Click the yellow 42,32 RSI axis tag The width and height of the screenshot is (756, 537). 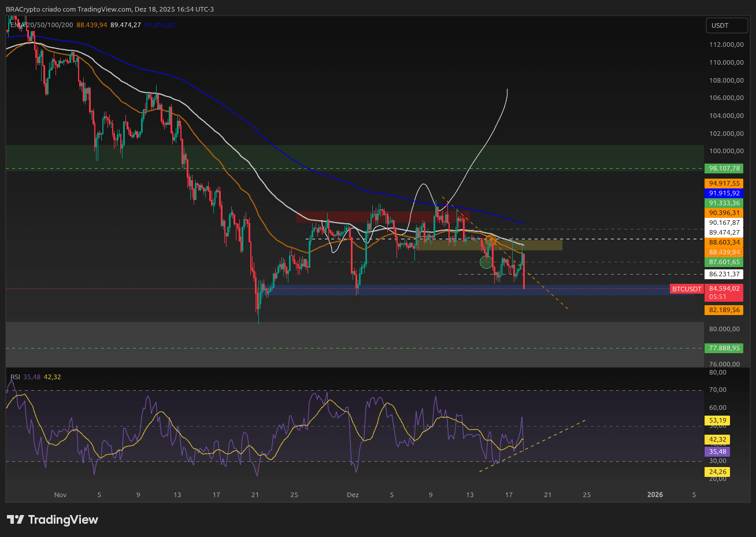coord(717,439)
